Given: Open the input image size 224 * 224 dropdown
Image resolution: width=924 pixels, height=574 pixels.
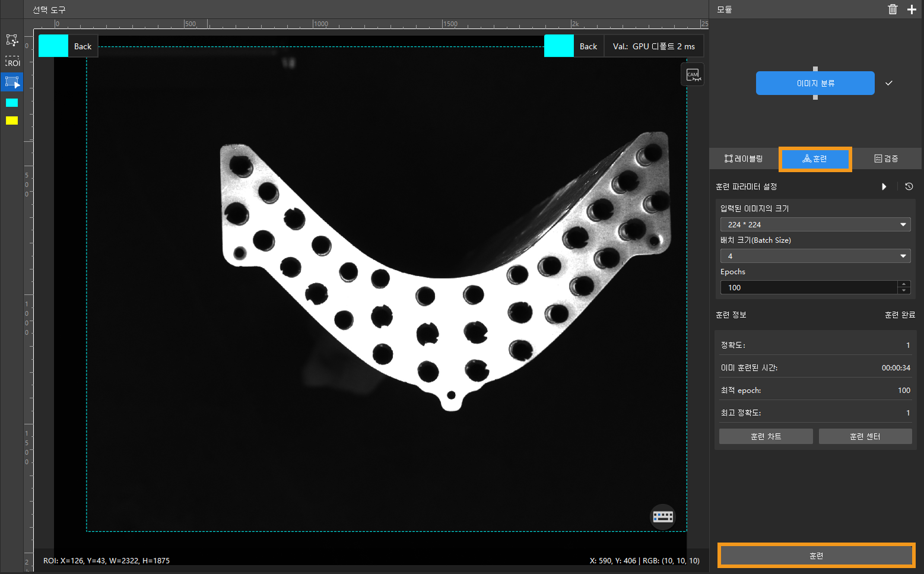Looking at the screenshot, I should coord(815,224).
